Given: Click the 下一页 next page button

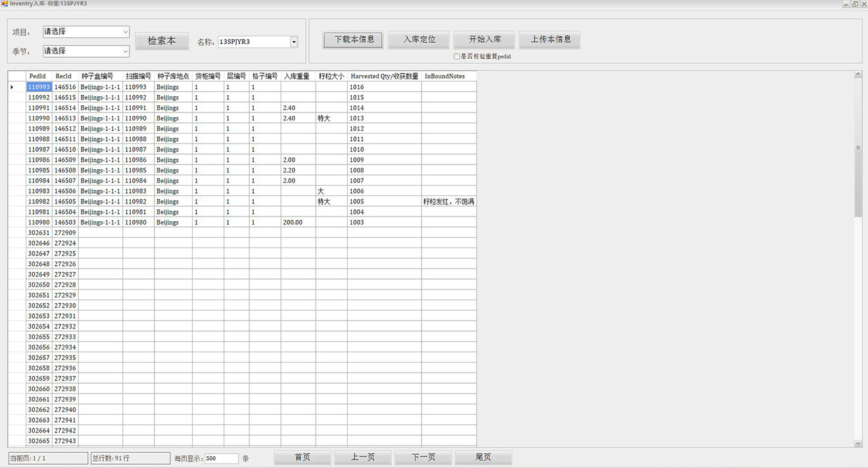Looking at the screenshot, I should [x=423, y=457].
